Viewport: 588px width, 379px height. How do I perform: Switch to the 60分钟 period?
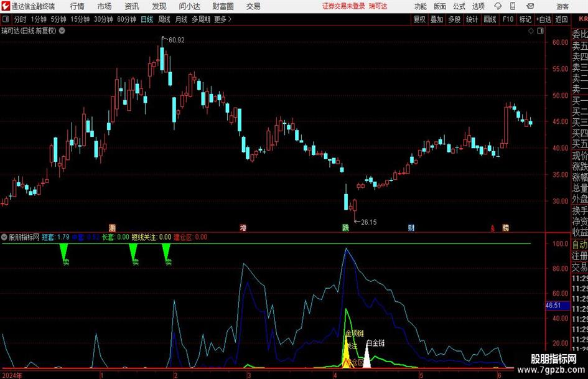click(x=127, y=19)
